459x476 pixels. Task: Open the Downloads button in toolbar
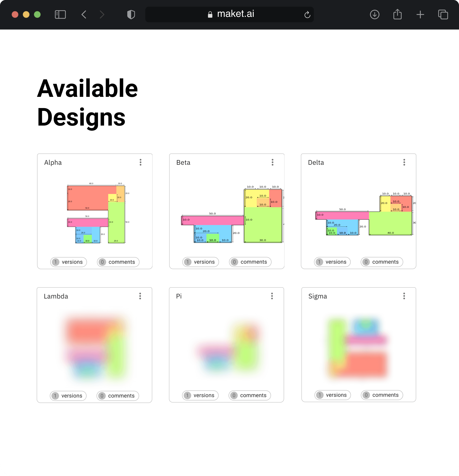pyautogui.click(x=375, y=15)
